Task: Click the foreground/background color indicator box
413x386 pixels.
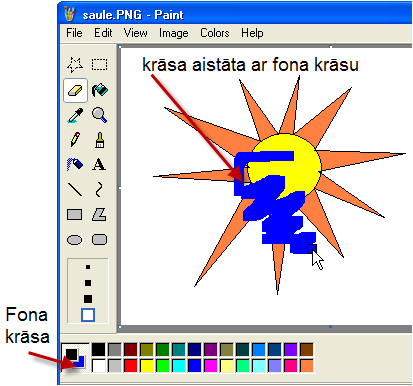Action: pyautogui.click(x=75, y=358)
